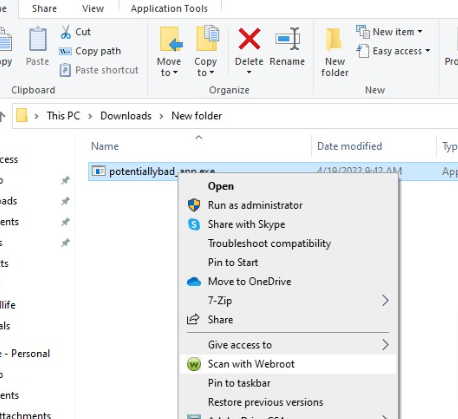458x419 pixels.
Task: Click the Copy path label
Action: [x=98, y=51]
